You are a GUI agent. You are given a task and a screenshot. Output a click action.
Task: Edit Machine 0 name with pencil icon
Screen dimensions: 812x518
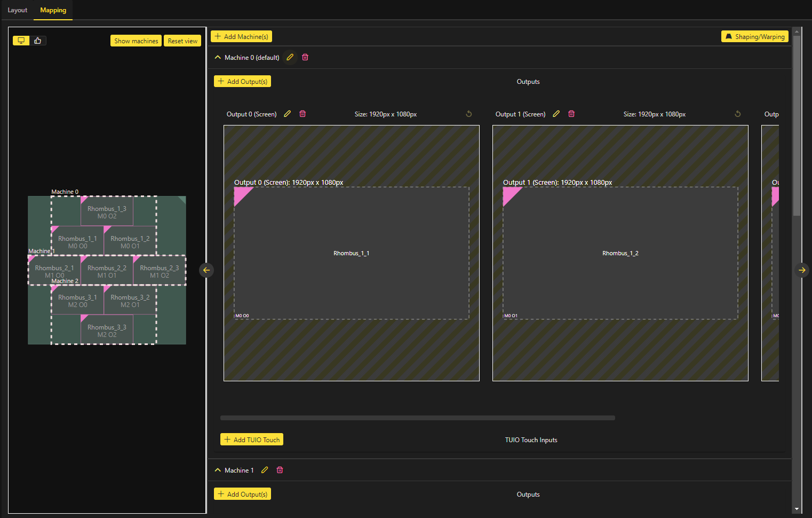290,57
